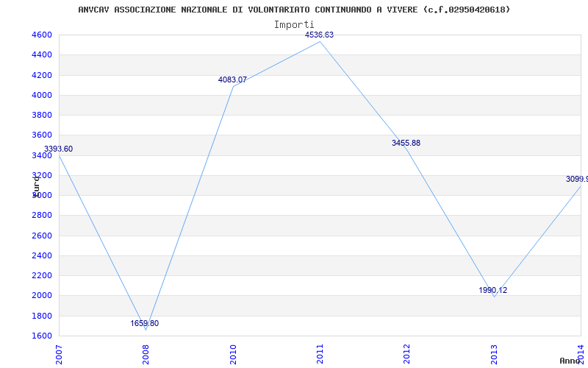The height and width of the screenshot is (368, 588).
Task: Click the 4000 y-axis tick label
Action: (x=42, y=95)
